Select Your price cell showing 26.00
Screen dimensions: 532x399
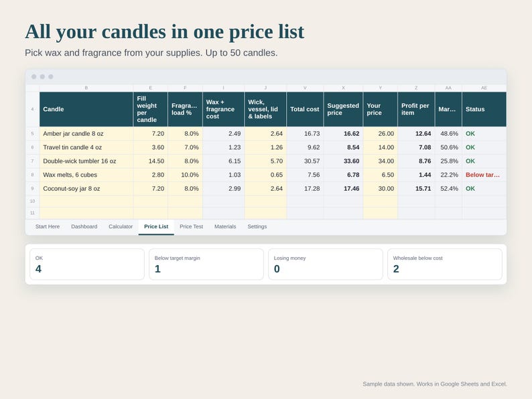click(x=381, y=134)
